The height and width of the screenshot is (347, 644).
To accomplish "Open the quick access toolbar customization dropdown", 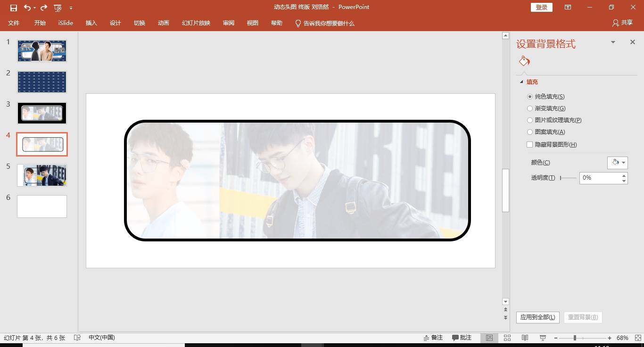I will [x=71, y=7].
